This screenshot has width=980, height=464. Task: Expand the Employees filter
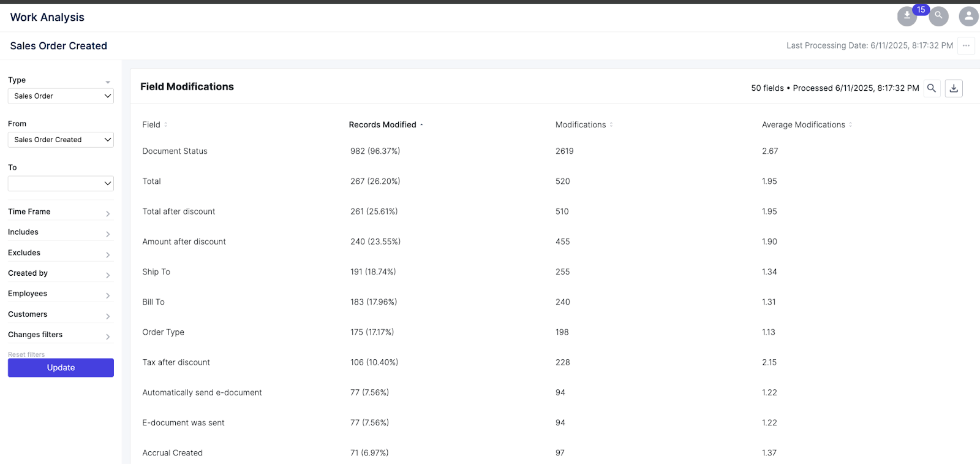coord(59,294)
